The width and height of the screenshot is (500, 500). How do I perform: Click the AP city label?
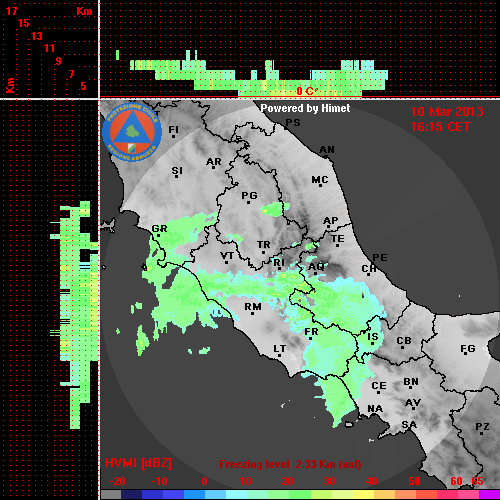[331, 221]
